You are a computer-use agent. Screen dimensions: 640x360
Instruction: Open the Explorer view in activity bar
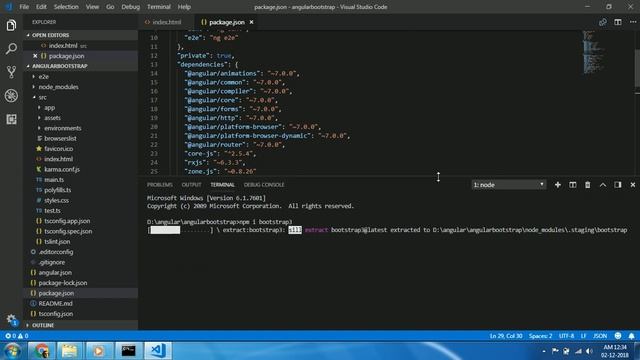tap(11, 25)
